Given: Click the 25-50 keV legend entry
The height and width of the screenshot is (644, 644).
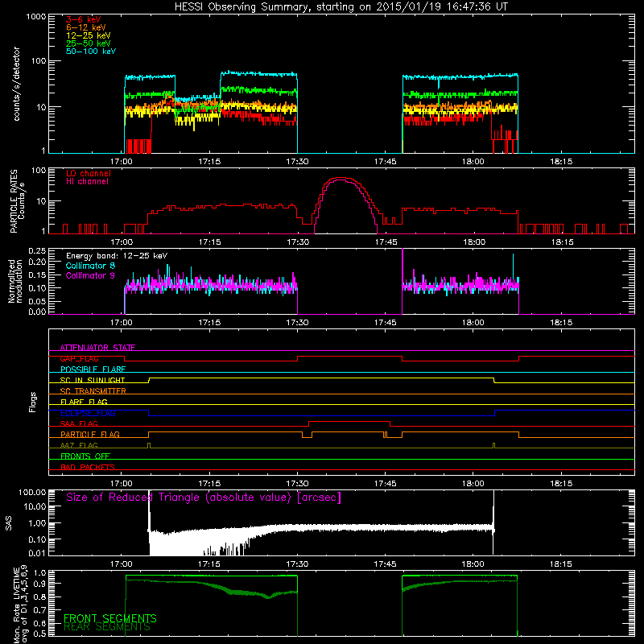Looking at the screenshot, I should [x=89, y=43].
